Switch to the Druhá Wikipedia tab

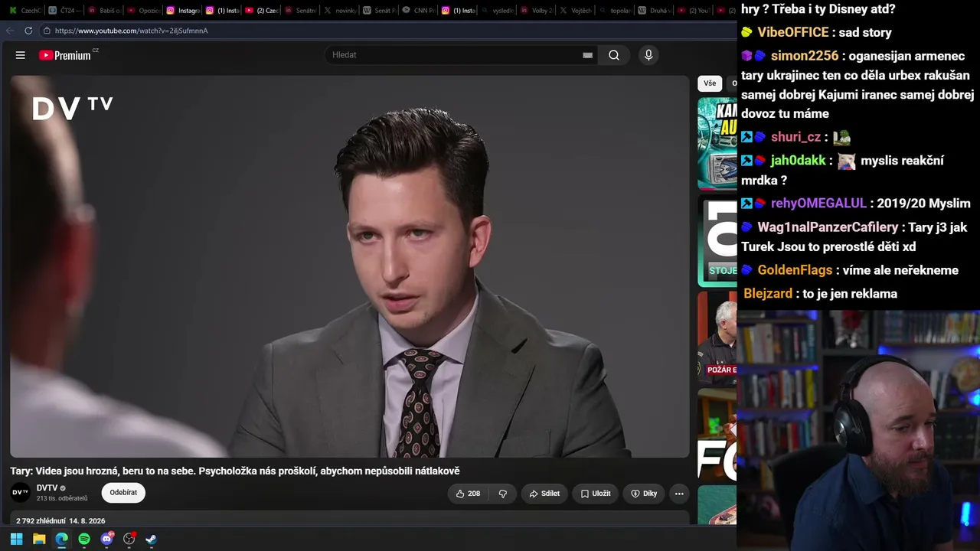(x=653, y=11)
